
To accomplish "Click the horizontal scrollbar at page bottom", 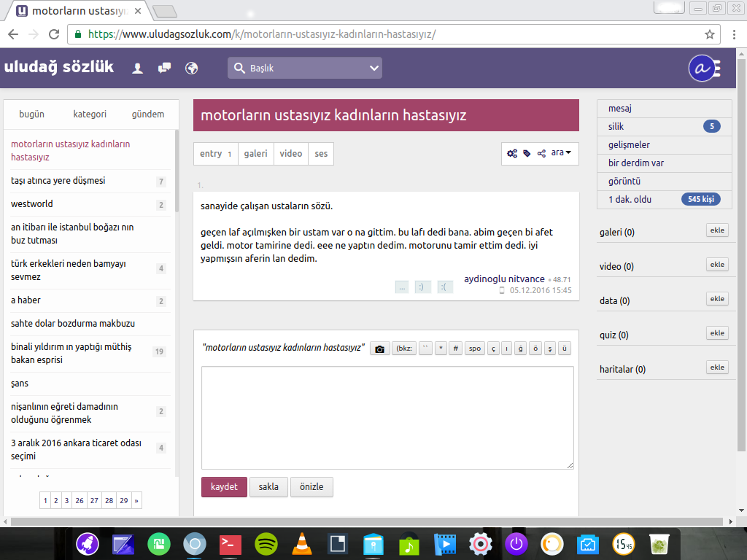I will [367, 521].
